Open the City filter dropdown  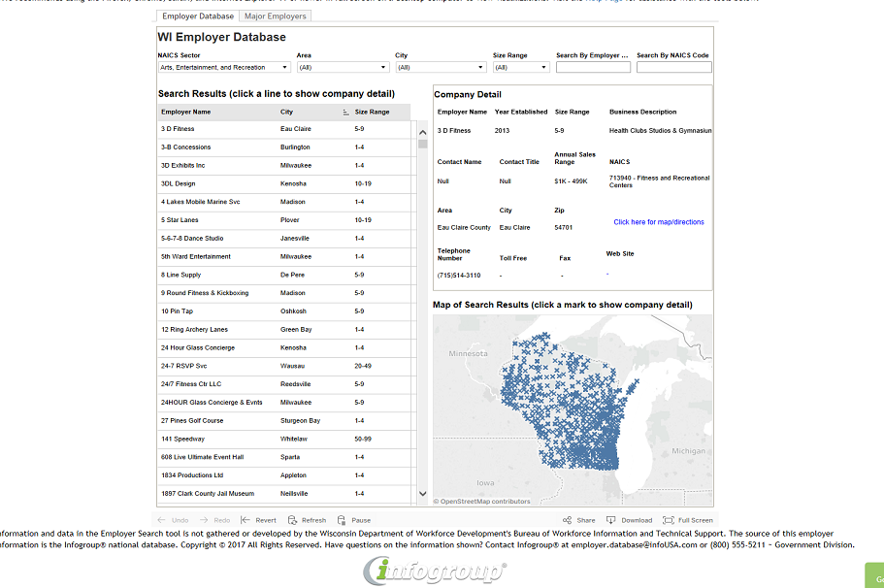click(x=441, y=67)
